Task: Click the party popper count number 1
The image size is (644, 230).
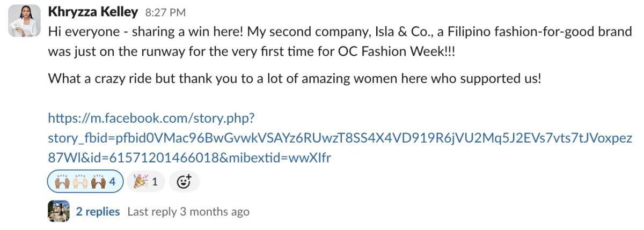Action: point(155,182)
